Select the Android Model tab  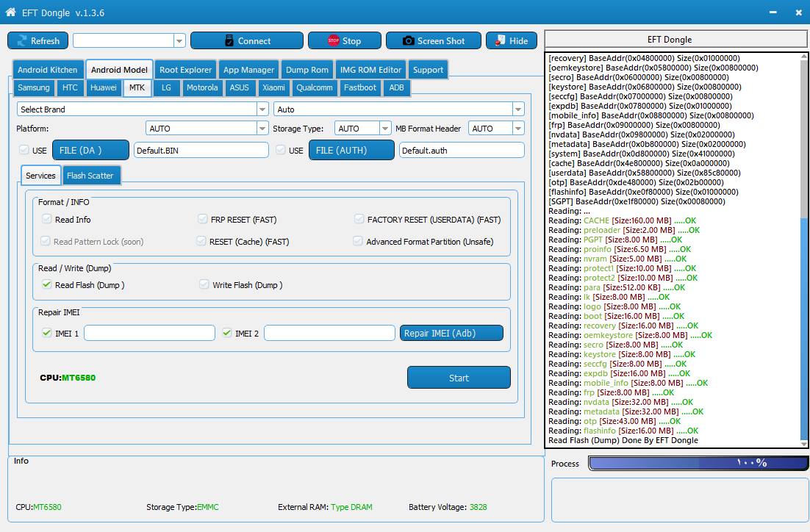(119, 70)
